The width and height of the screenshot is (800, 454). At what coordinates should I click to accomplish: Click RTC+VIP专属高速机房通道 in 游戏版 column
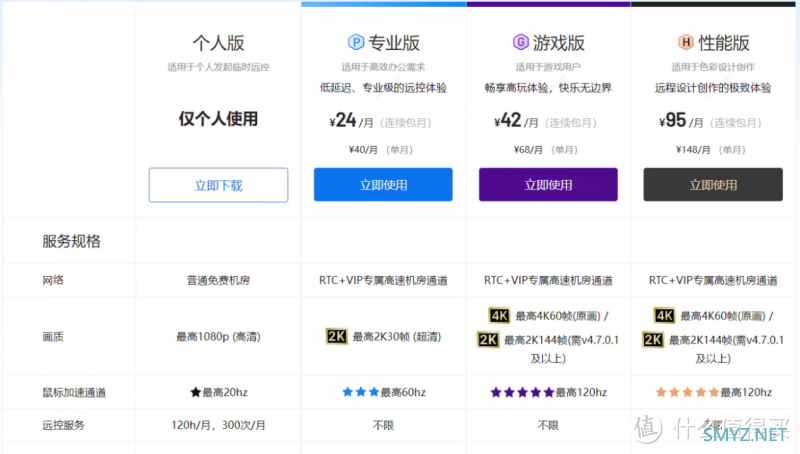point(548,280)
